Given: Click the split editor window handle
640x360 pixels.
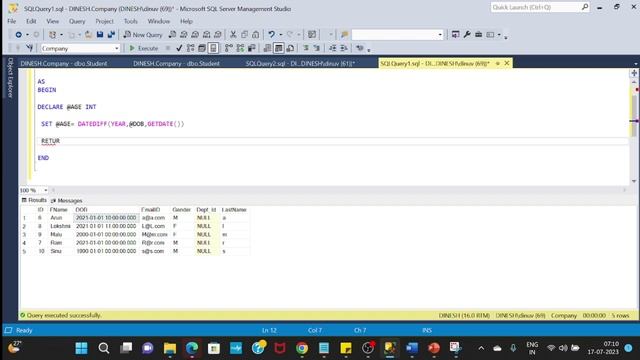Looking at the screenshot, I should 634,73.
